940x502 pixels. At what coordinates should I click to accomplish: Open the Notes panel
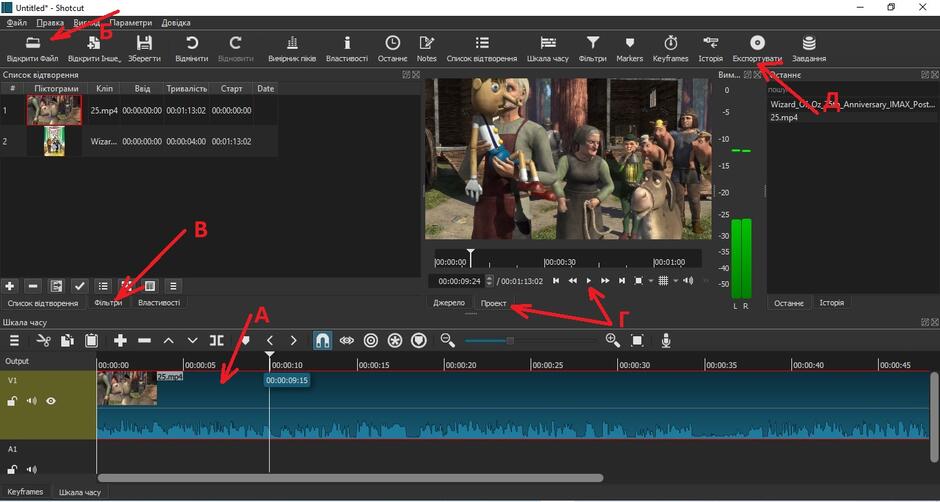(x=426, y=49)
